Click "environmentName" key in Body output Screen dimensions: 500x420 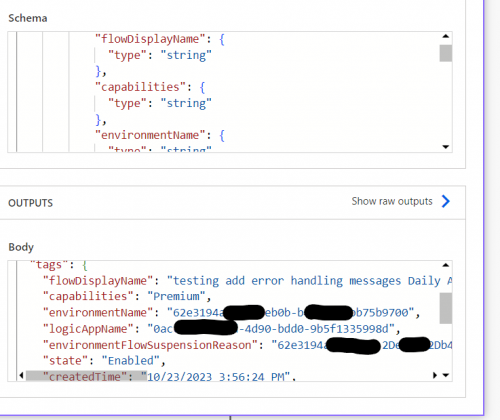coord(98,313)
